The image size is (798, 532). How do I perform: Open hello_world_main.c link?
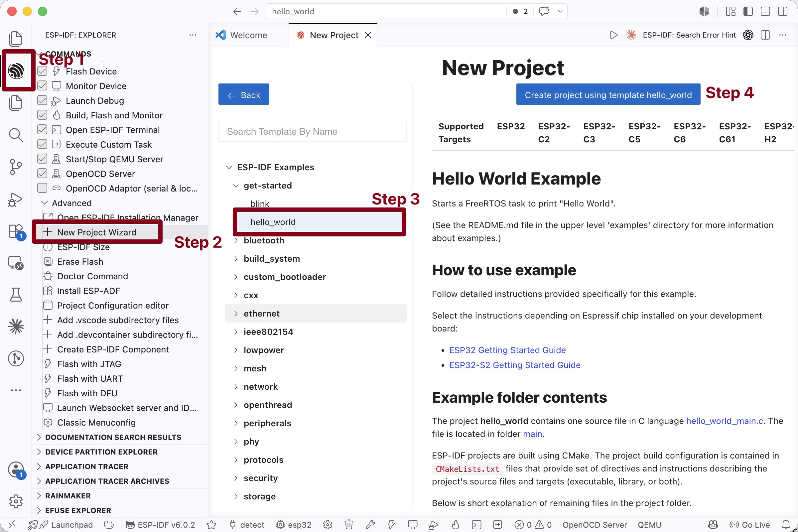pos(725,421)
